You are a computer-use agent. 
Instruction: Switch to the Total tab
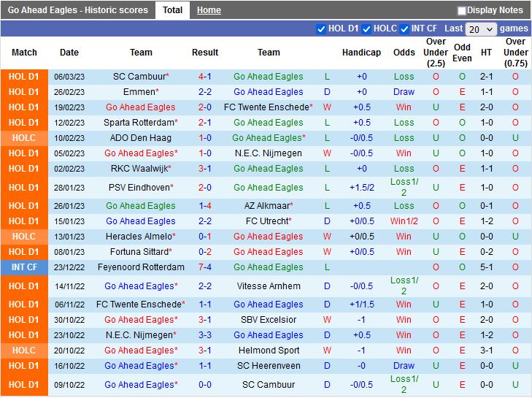coord(172,10)
